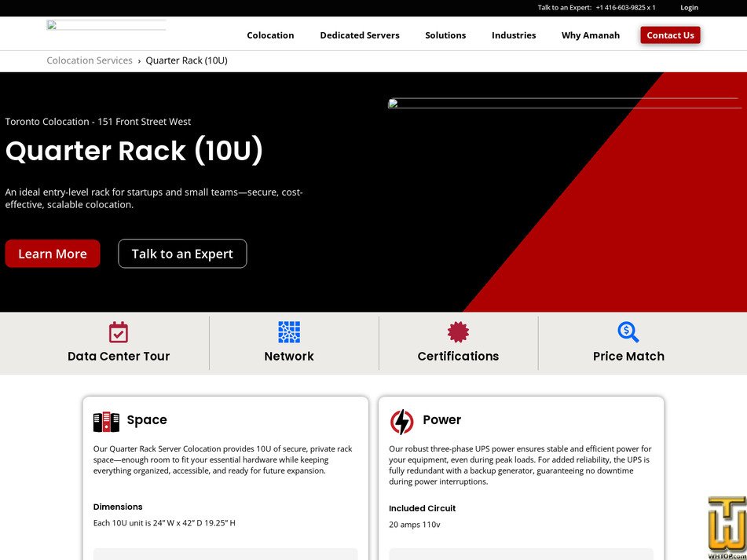Click the Login link
Screen dimensions: 747x560
(689, 8)
